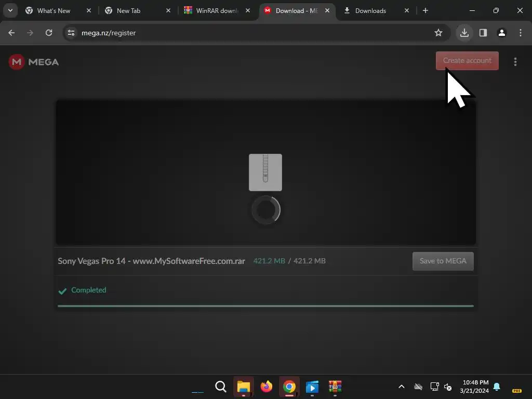This screenshot has height=399, width=532.
Task: Go forward with the forward arrow
Action: tap(30, 33)
